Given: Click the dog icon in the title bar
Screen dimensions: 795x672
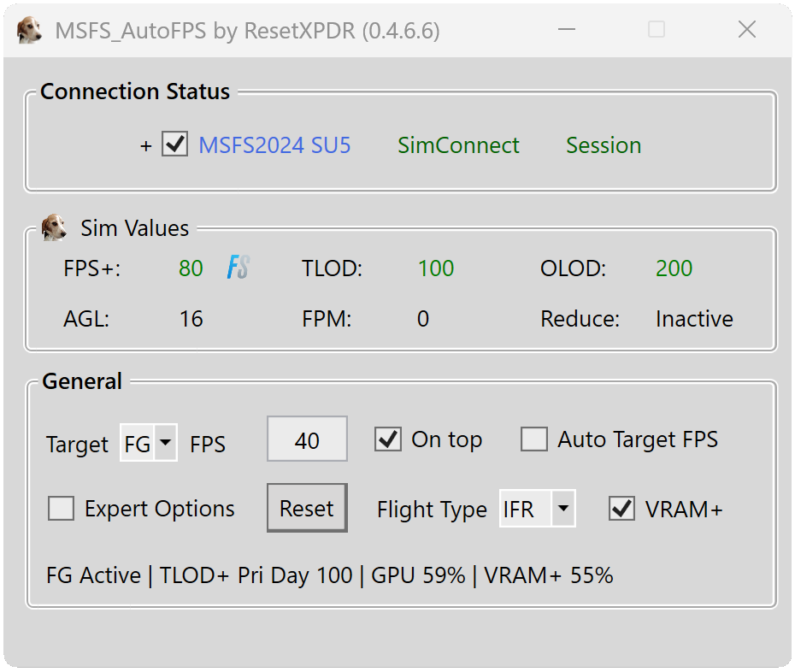Looking at the screenshot, I should coord(29,30).
